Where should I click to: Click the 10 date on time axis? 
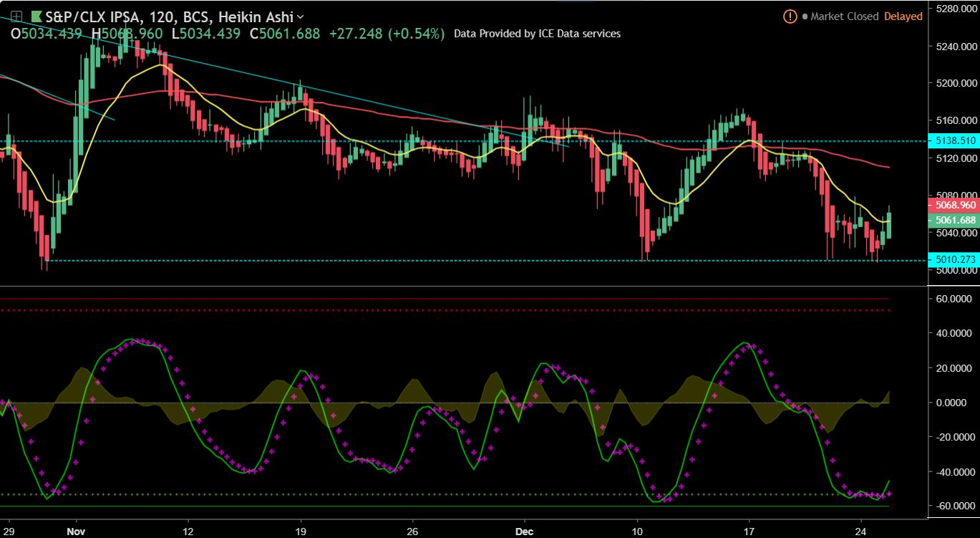[x=637, y=532]
